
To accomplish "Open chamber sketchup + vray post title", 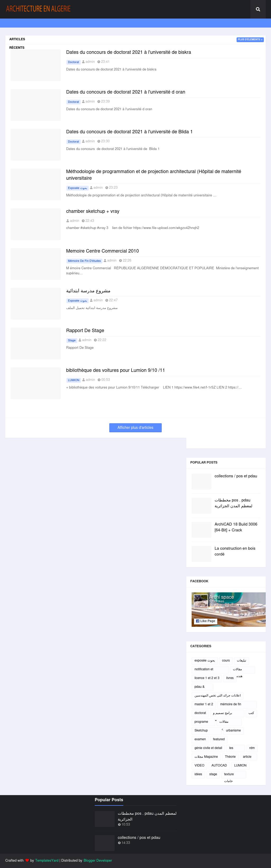I will [93, 211].
